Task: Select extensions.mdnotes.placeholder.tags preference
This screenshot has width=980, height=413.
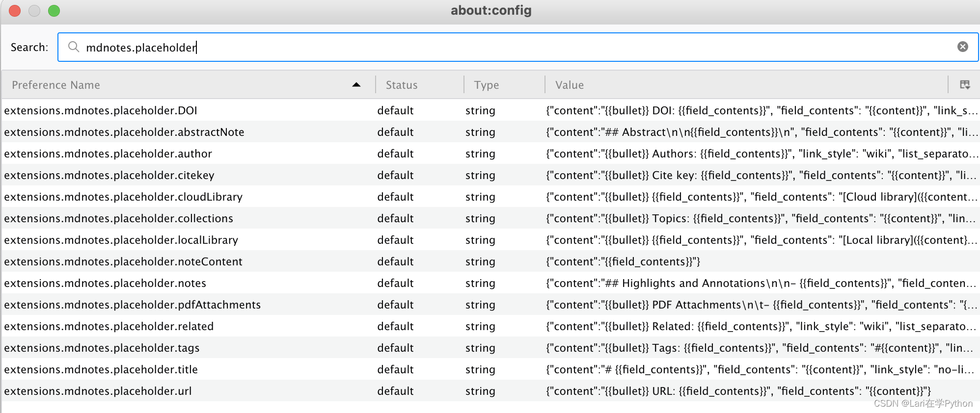Action: pyautogui.click(x=102, y=348)
